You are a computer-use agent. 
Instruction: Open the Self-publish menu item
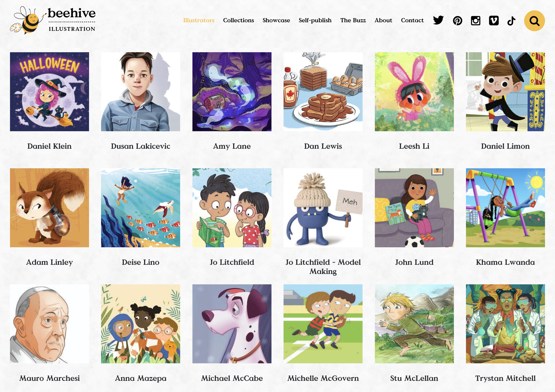coord(315,20)
